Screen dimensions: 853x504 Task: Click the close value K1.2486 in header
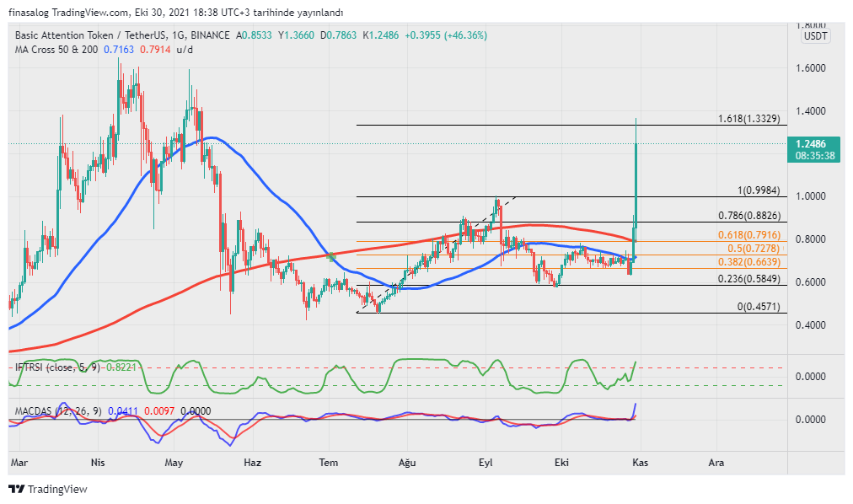click(x=381, y=35)
